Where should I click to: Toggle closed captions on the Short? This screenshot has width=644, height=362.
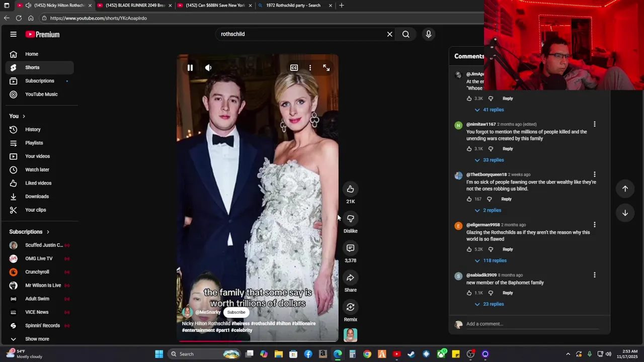pos(294,68)
